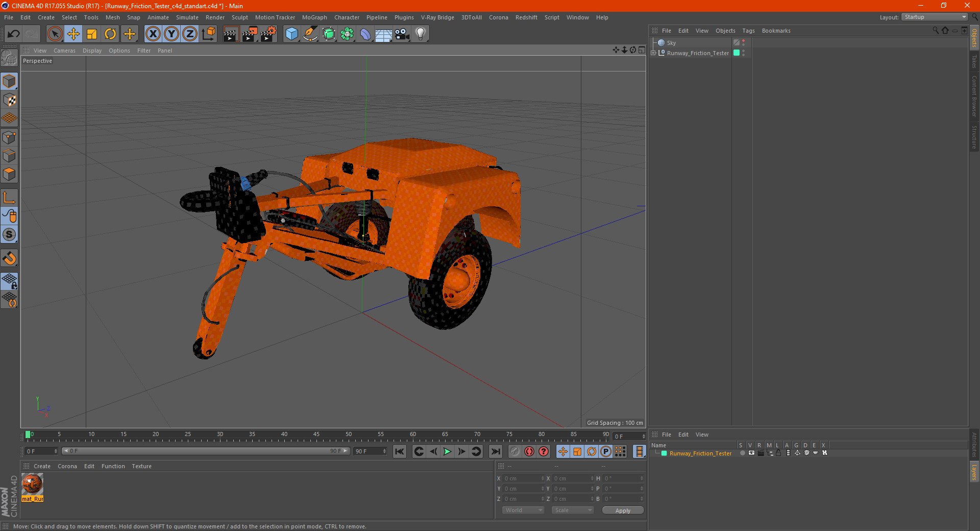This screenshot has height=531, width=980.
Task: Toggle Y axis lock
Action: tap(171, 34)
